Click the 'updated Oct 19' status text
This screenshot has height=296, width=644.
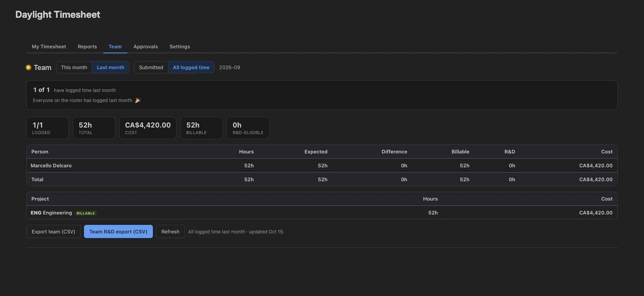266,232
